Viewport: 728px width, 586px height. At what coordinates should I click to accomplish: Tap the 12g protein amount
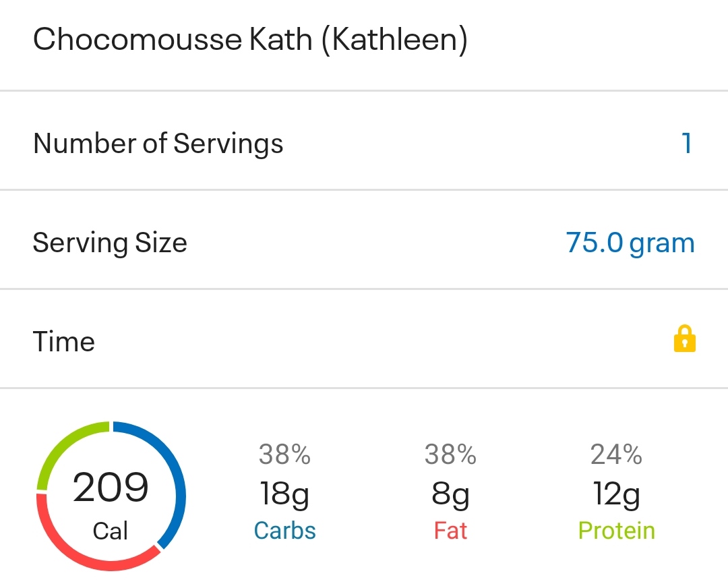coord(616,495)
